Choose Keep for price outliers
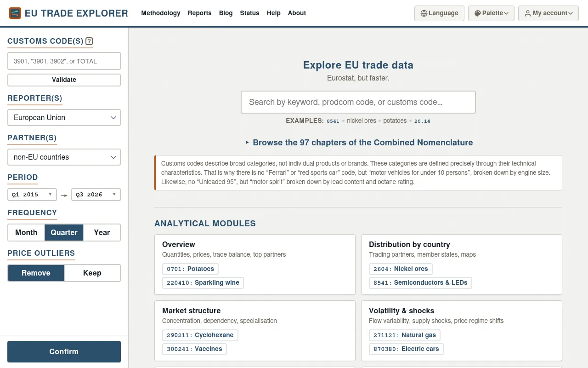 click(x=92, y=273)
